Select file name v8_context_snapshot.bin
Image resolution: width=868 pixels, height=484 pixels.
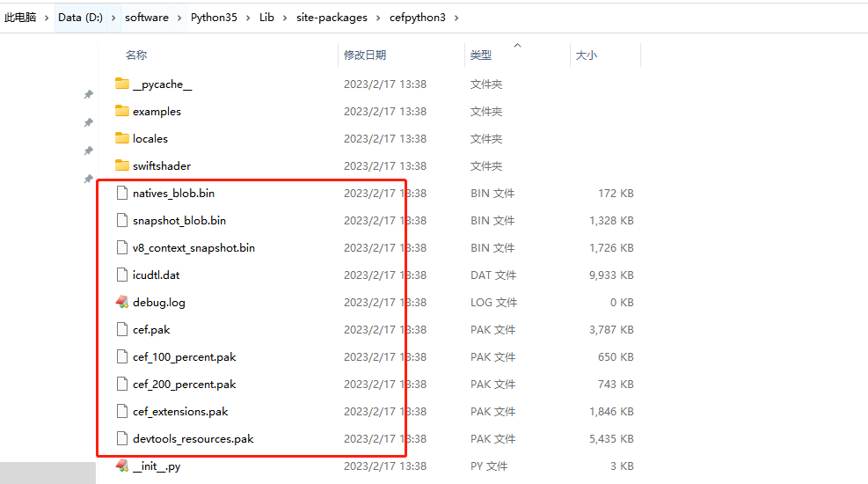193,247
